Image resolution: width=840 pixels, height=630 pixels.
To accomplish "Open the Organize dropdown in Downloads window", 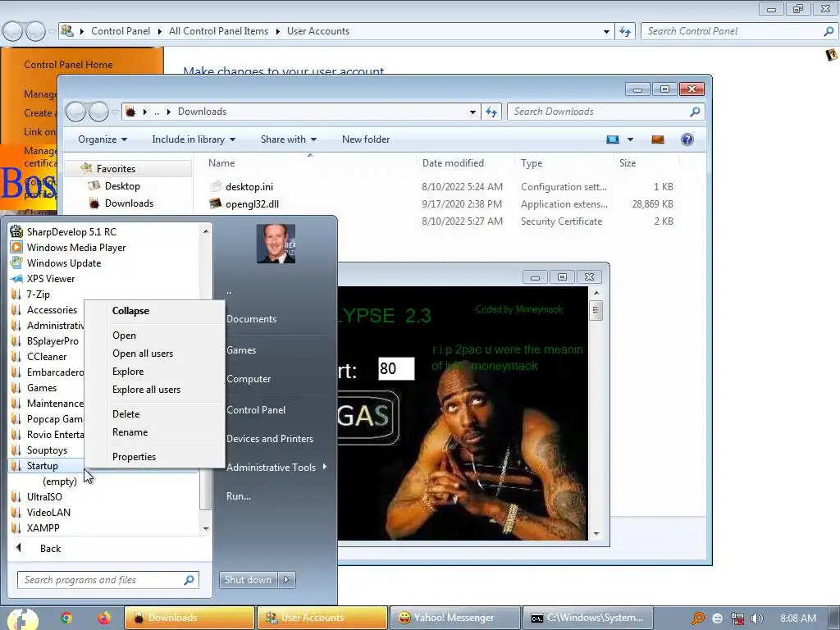I will (103, 139).
